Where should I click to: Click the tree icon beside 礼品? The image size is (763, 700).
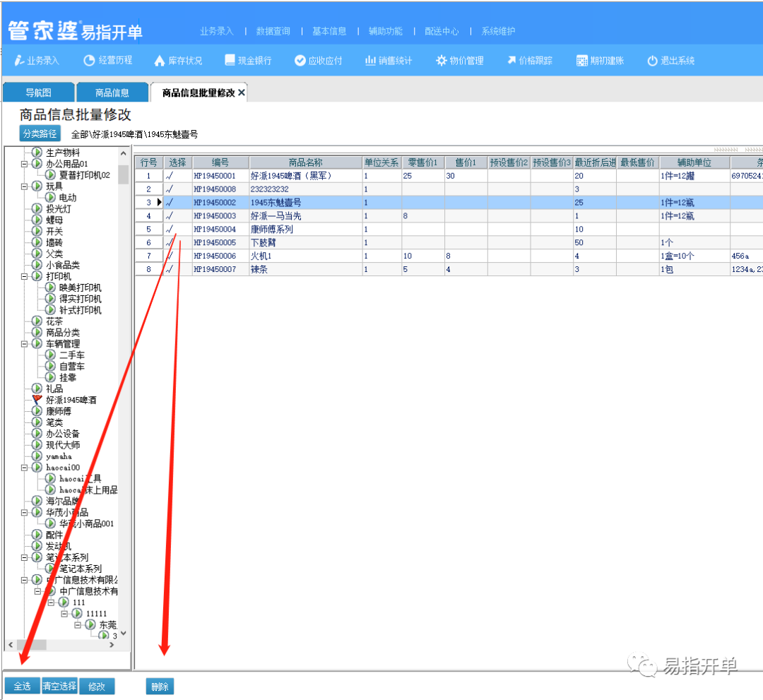37,388
